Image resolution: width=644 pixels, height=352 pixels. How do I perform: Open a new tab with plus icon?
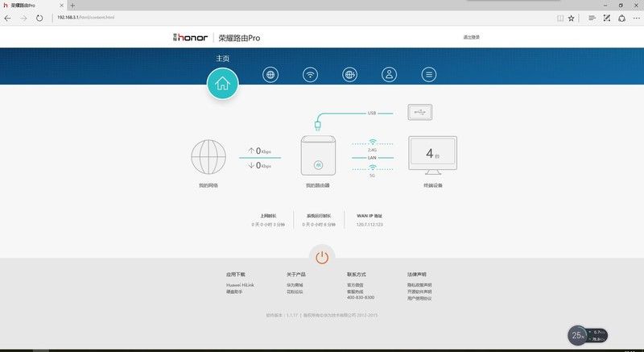pyautogui.click(x=72, y=6)
